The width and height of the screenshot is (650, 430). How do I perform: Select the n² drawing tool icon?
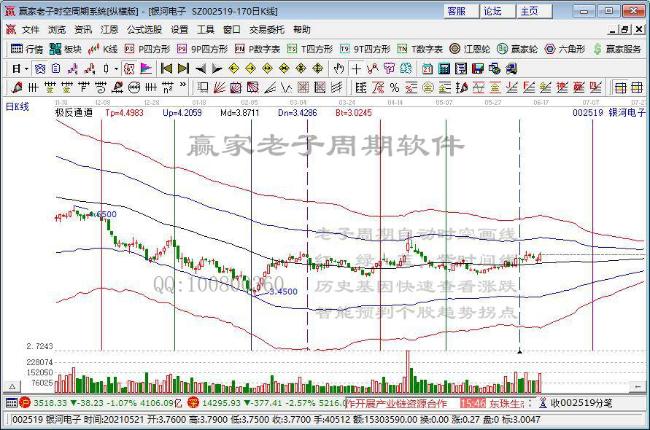pos(167,87)
